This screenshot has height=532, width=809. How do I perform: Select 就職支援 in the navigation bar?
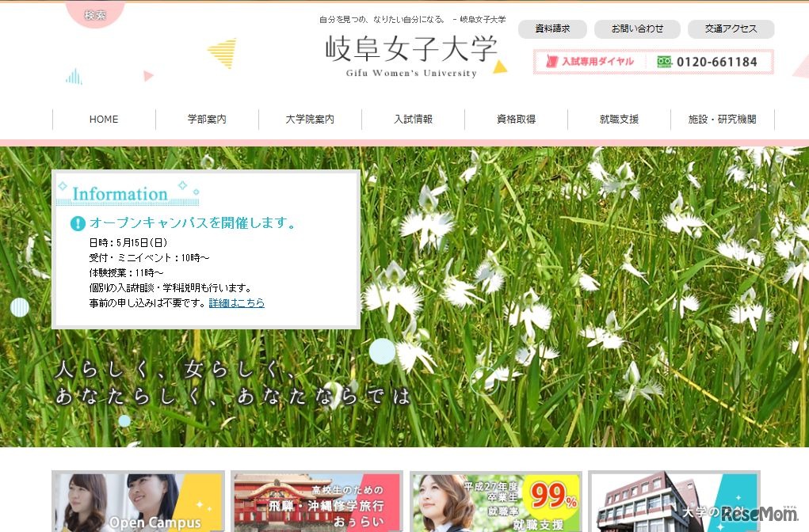pos(619,119)
